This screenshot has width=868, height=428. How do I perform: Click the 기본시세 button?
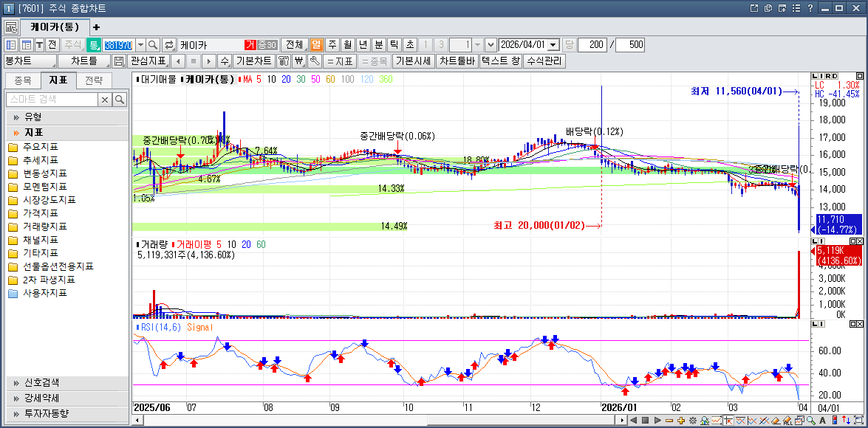point(413,61)
